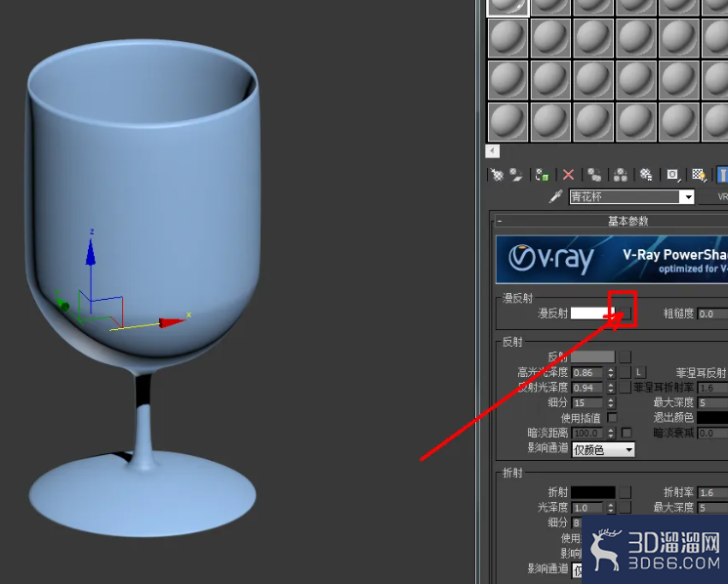
Task: Click the VR material type button
Action: (x=715, y=197)
